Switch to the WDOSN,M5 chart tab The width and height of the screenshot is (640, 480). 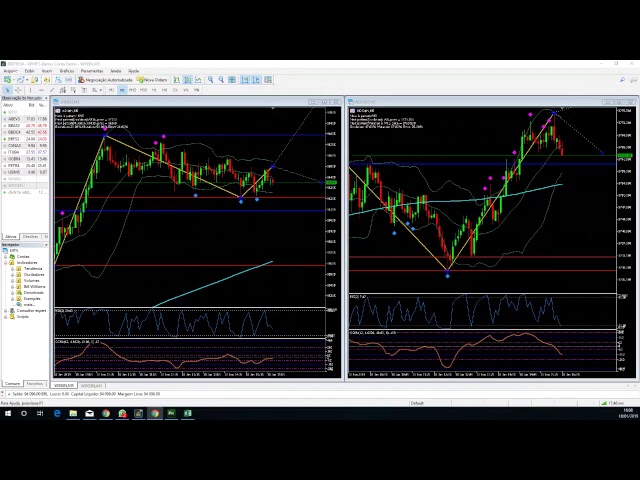[91, 385]
